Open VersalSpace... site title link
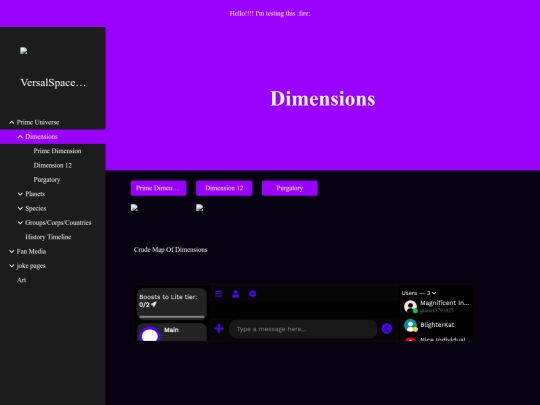This screenshot has height=405, width=540. [53, 83]
